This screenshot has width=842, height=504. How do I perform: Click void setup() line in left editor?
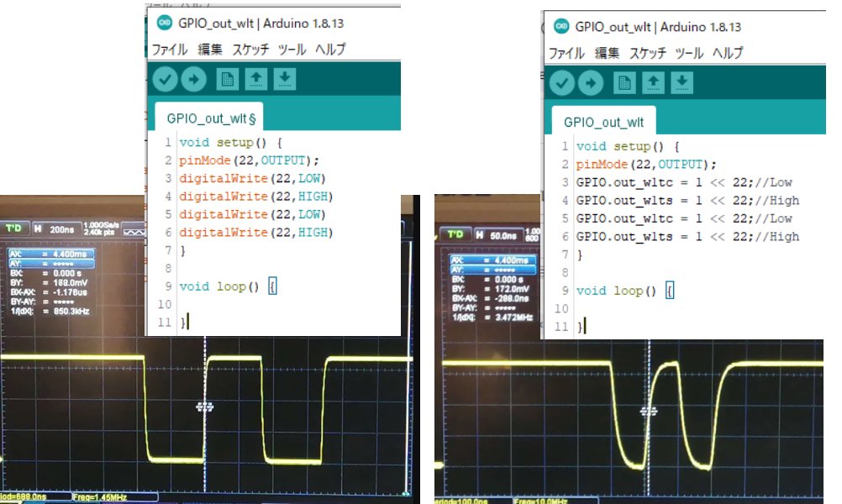pyautogui.click(x=231, y=142)
